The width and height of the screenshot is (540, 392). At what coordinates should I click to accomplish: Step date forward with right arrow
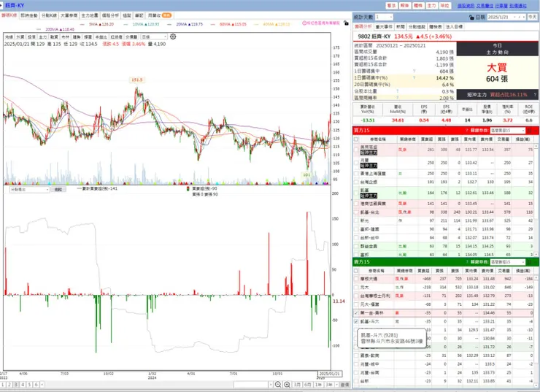(x=523, y=17)
